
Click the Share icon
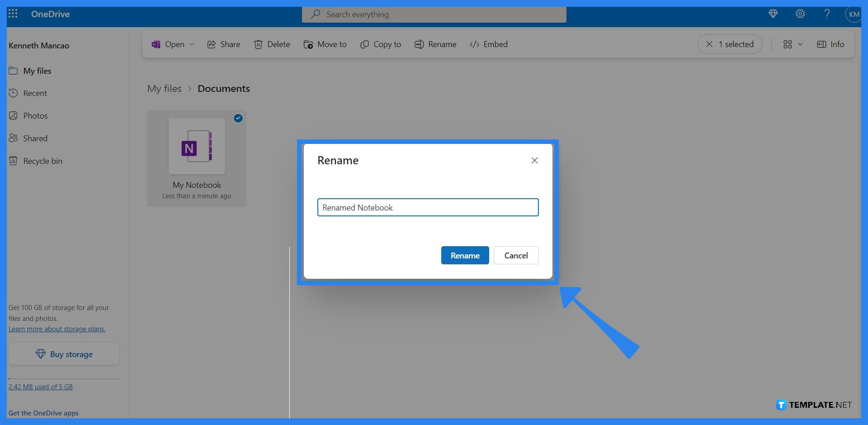coord(212,44)
